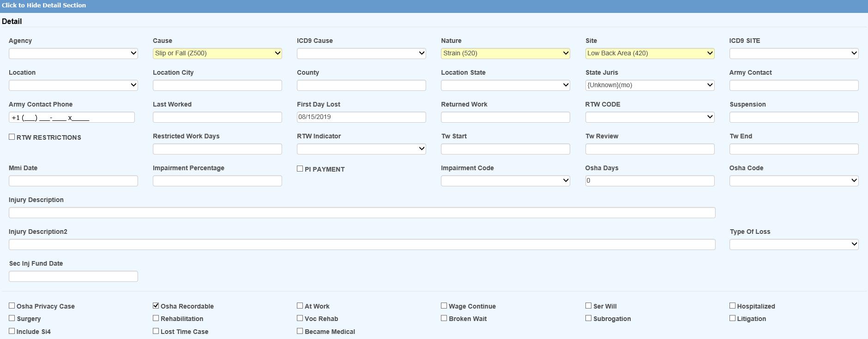Viewport: 868px width, 339px height.
Task: Click the First Day Lost date field
Action: 361,117
